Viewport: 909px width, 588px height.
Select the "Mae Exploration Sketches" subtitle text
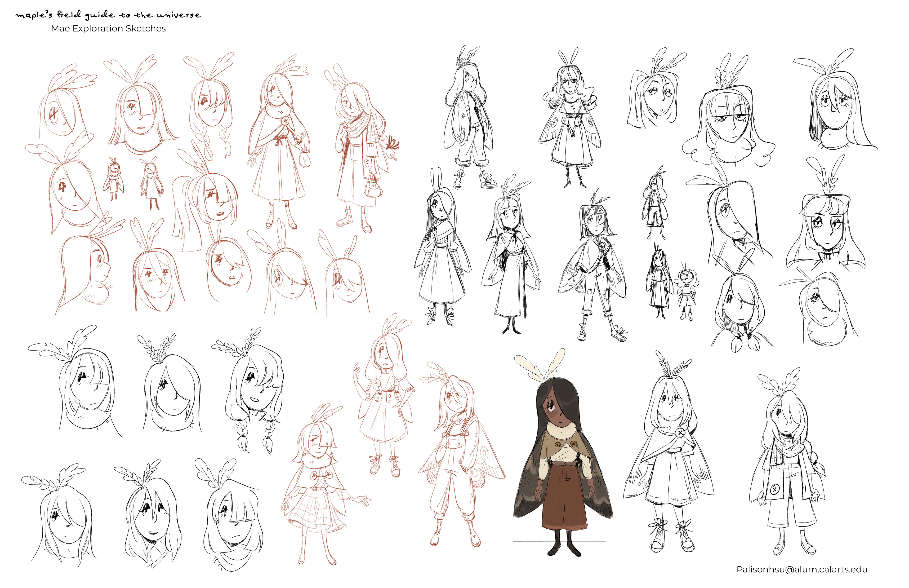click(x=108, y=29)
